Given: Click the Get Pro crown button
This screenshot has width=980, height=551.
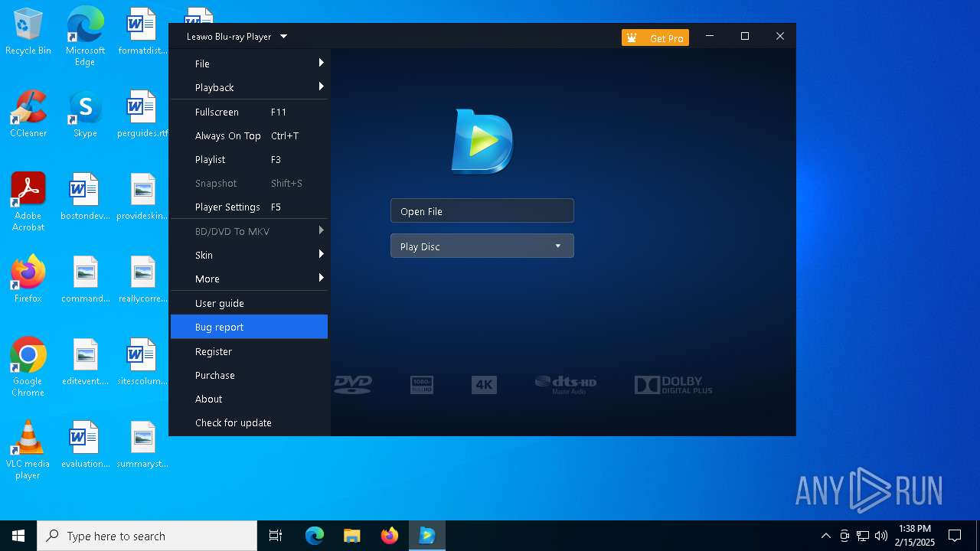Looking at the screenshot, I should tap(655, 37).
